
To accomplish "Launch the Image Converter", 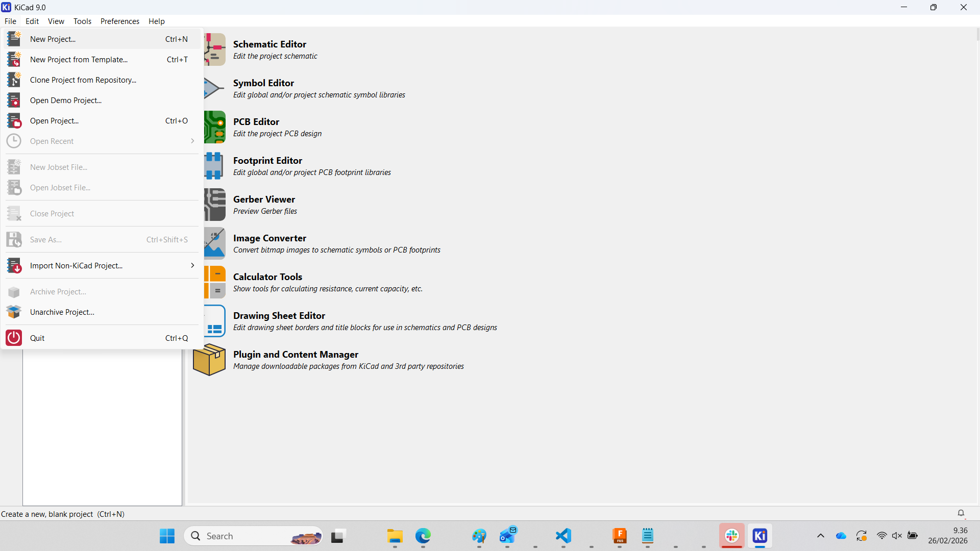I will (x=269, y=243).
